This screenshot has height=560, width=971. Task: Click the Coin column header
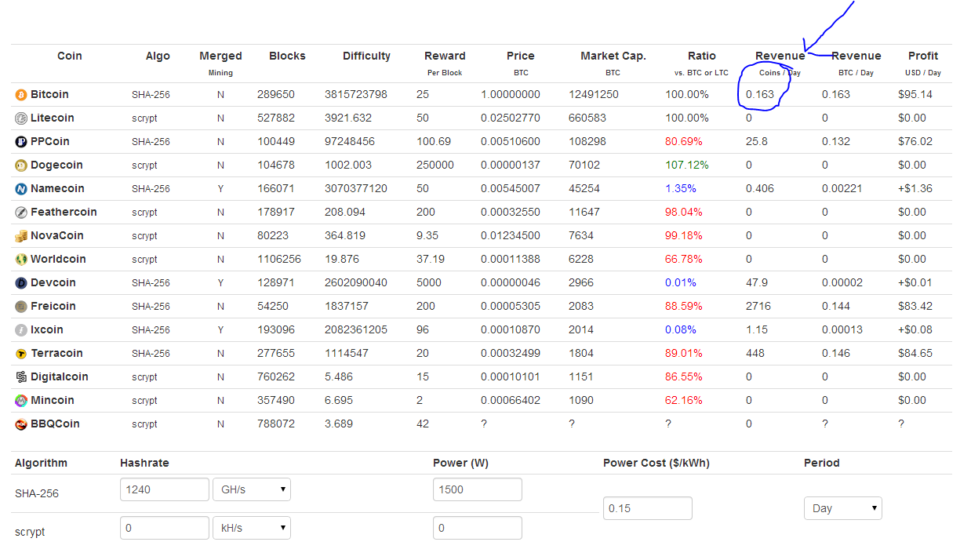(x=70, y=56)
